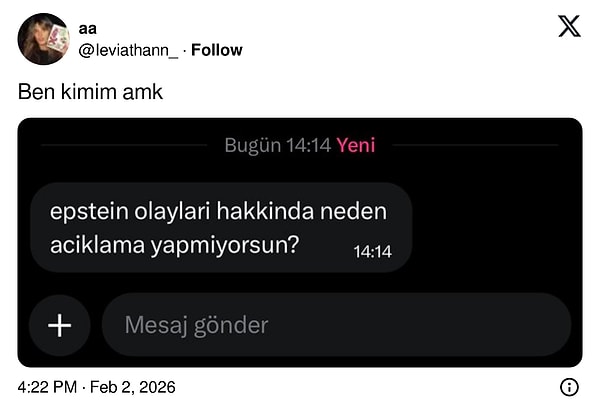The image size is (600, 417).
Task: Click the display name aa
Action: (x=88, y=29)
